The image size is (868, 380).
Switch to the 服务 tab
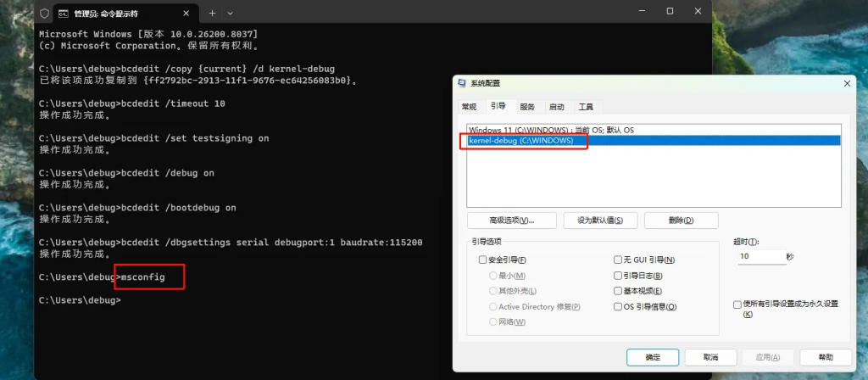click(527, 107)
